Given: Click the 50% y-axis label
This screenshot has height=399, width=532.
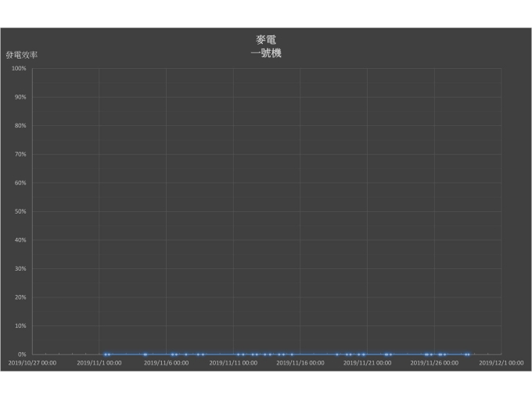Looking at the screenshot, I should tap(20, 212).
